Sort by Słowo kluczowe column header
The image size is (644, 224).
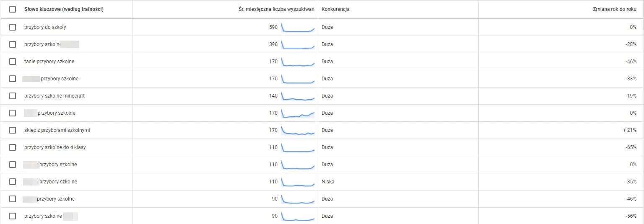coord(64,9)
